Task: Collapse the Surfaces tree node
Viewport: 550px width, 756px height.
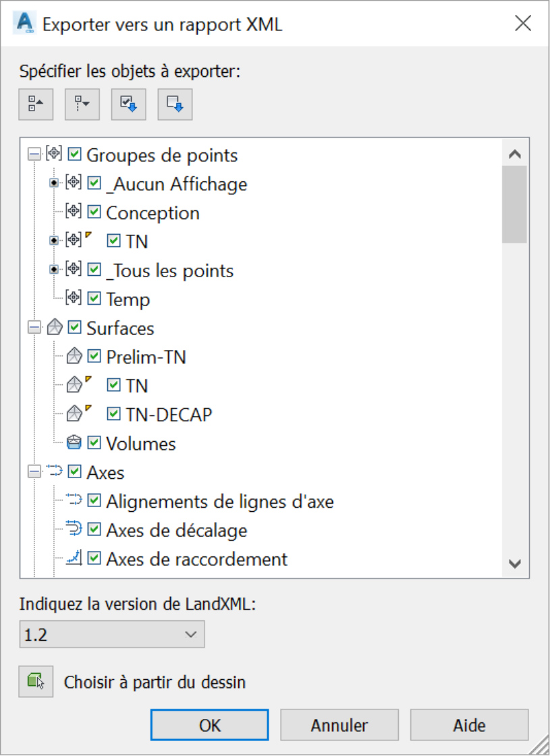Action: pyautogui.click(x=34, y=327)
